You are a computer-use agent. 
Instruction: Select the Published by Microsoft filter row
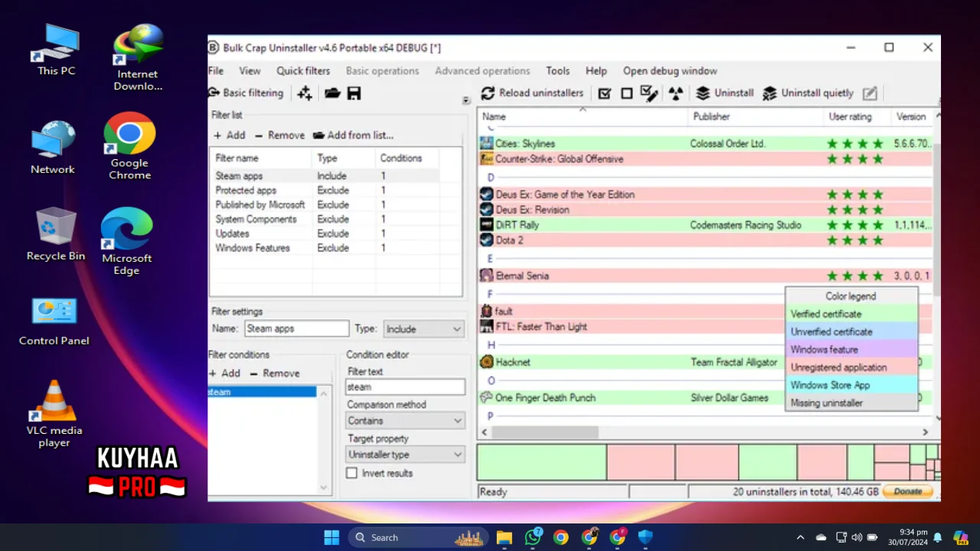(x=324, y=205)
